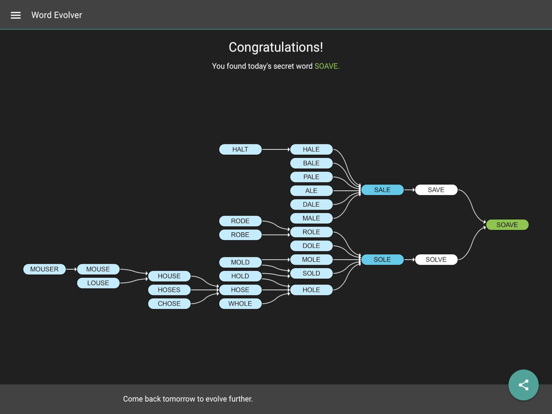Image resolution: width=552 pixels, height=414 pixels.
Task: Open the hamburger navigation menu
Action: [x=15, y=15]
